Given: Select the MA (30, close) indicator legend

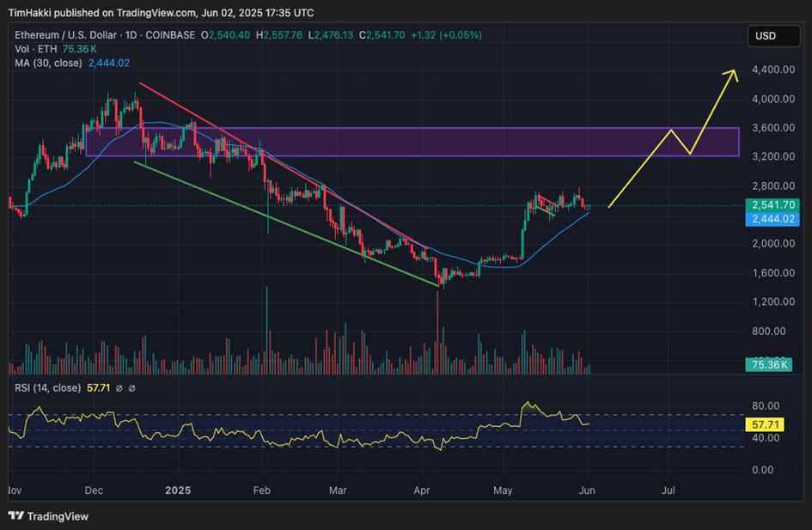Looking at the screenshot, I should pyautogui.click(x=48, y=63).
